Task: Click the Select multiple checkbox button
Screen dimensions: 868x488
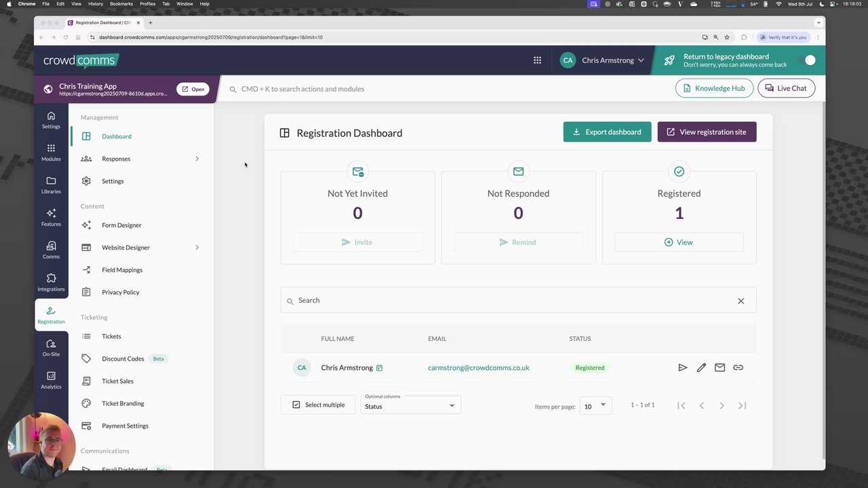Action: pos(318,405)
